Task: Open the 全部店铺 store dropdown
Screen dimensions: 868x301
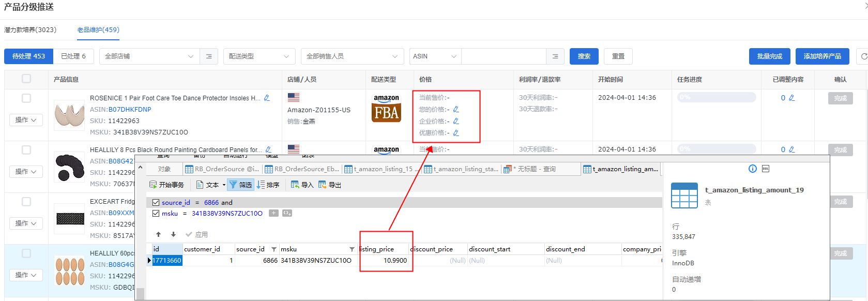Action: tap(149, 56)
